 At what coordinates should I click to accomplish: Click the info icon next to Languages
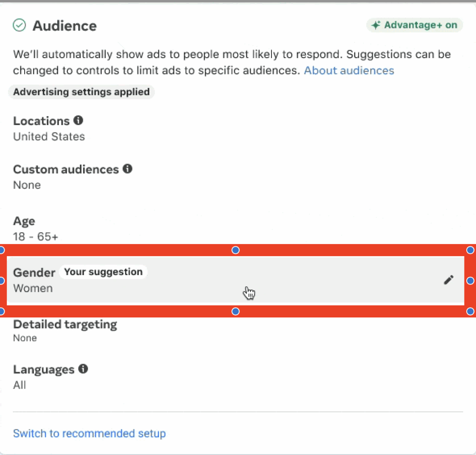point(83,369)
